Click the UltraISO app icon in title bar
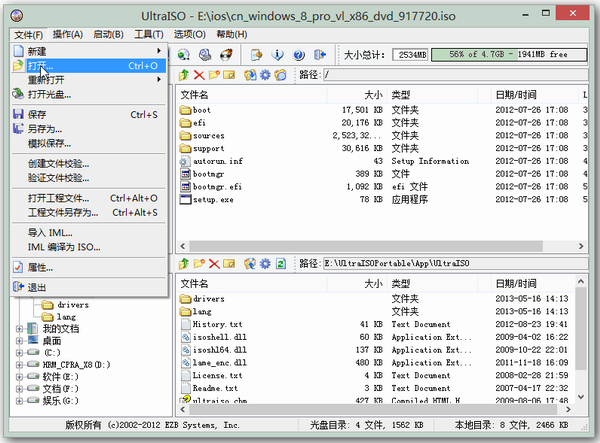The image size is (600, 443). pos(17,16)
